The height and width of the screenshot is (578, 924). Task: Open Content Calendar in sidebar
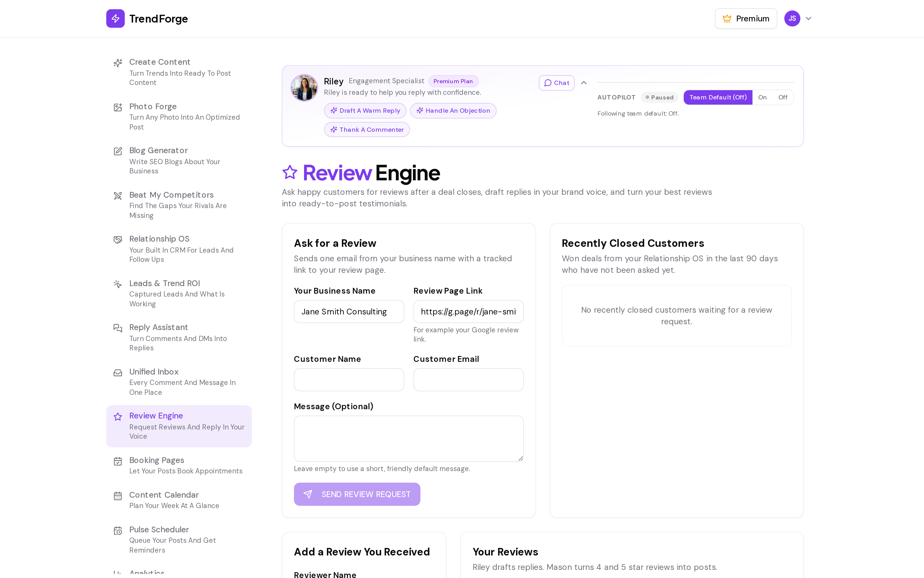tap(179, 500)
